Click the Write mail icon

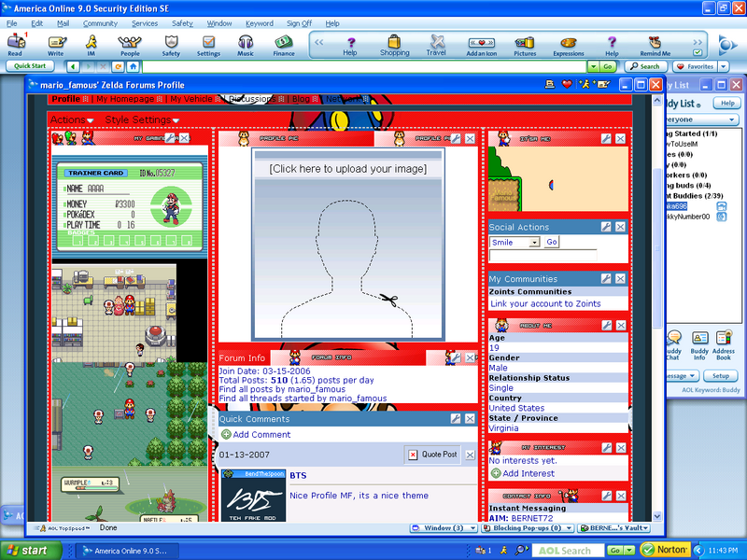56,45
